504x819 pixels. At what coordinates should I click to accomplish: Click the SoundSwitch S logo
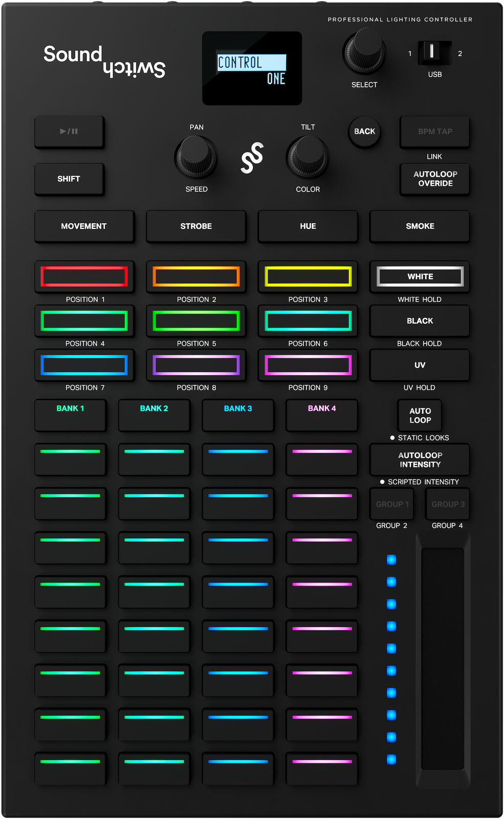click(252, 158)
